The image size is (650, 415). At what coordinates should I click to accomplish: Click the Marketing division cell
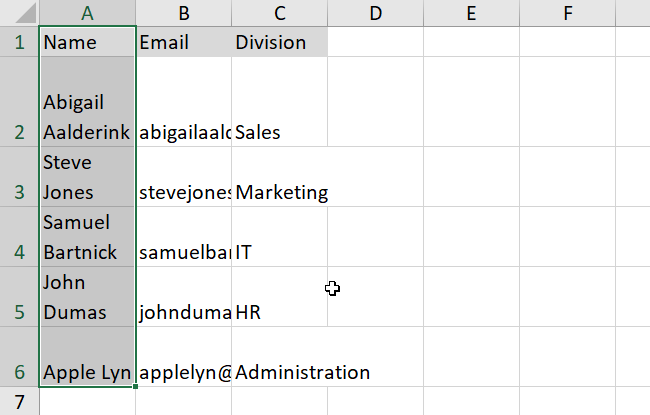(281, 192)
